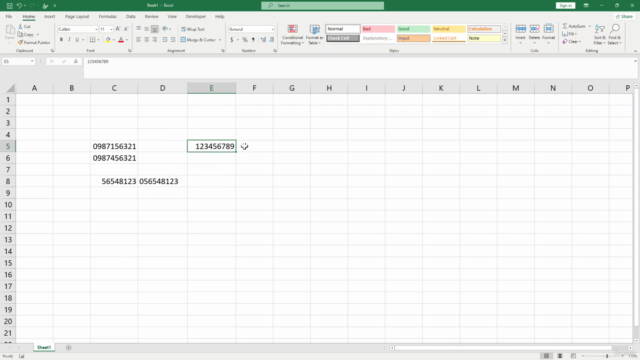Save the workbook from quick access toolbar
Screen dimensions: 640x360
pos(9,6)
